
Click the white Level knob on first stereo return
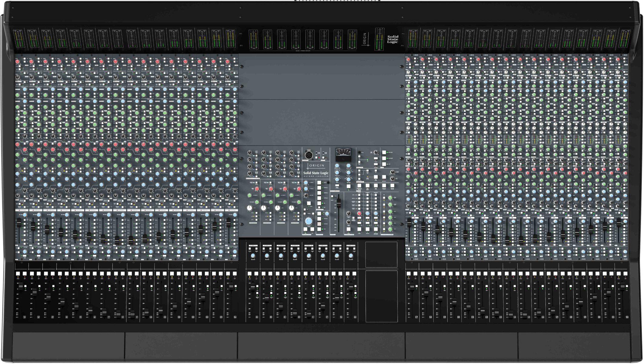249,208
